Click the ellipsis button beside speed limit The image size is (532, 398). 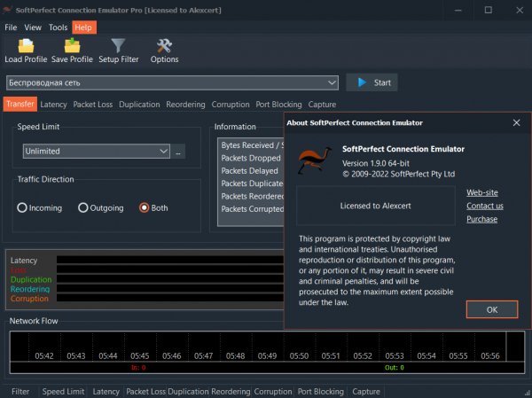(178, 152)
